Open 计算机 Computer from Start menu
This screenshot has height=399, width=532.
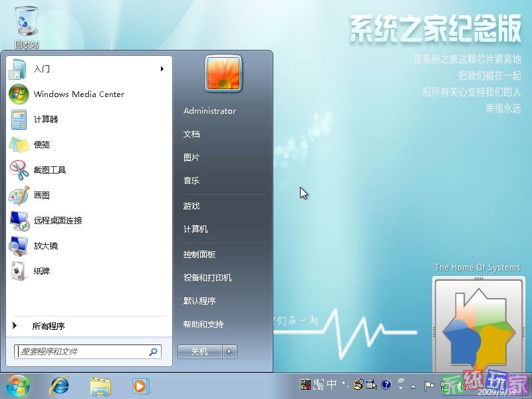tap(196, 229)
